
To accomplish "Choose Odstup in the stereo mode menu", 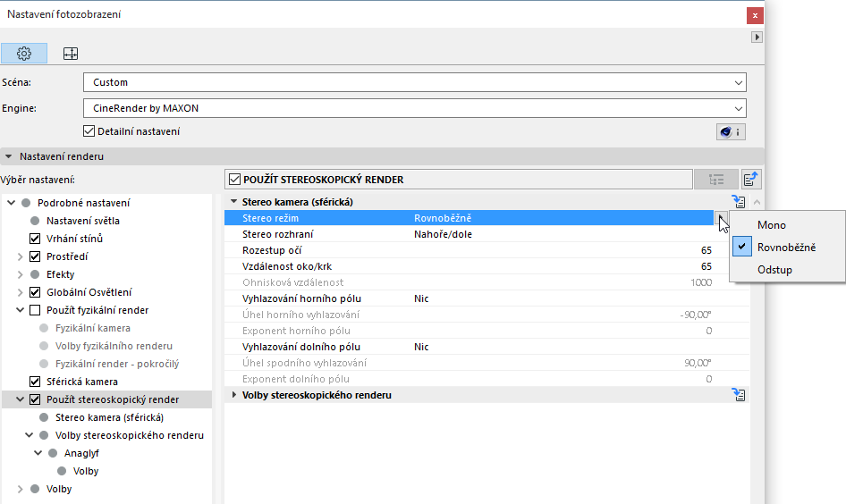I will tap(774, 270).
